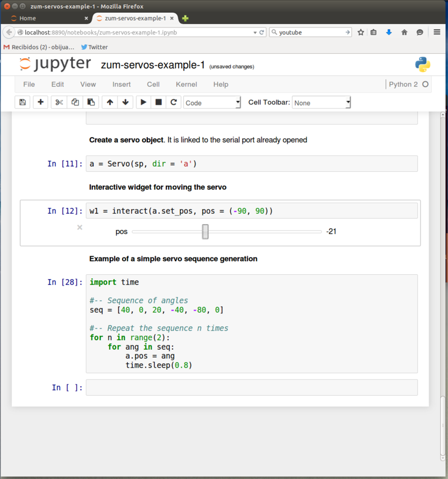Close the pos widget with the x button

click(x=80, y=227)
